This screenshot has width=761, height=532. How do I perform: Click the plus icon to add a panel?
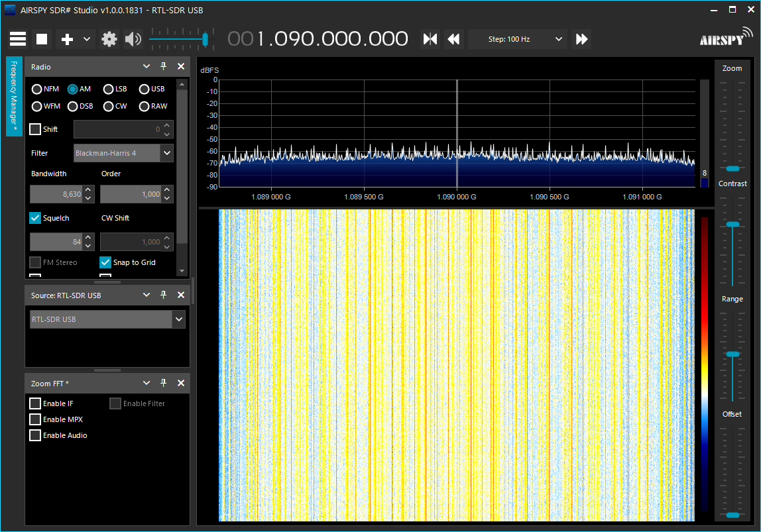tap(67, 39)
